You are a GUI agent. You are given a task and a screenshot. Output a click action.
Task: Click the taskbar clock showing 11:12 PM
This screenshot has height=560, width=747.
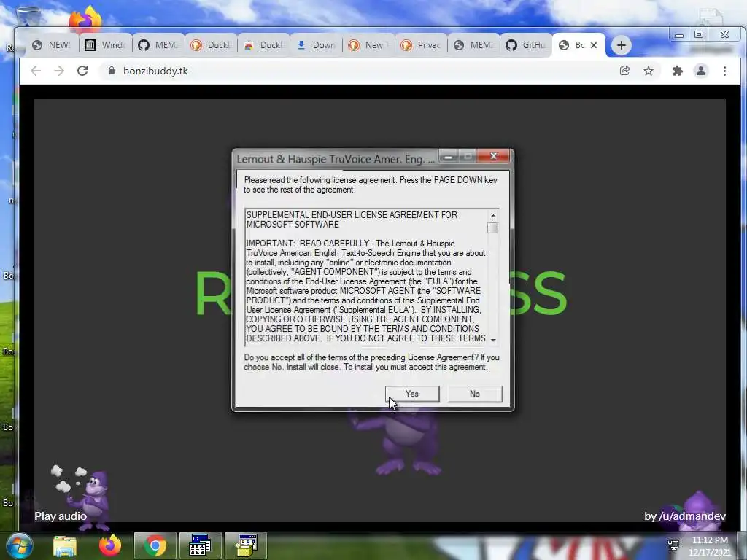(x=710, y=546)
